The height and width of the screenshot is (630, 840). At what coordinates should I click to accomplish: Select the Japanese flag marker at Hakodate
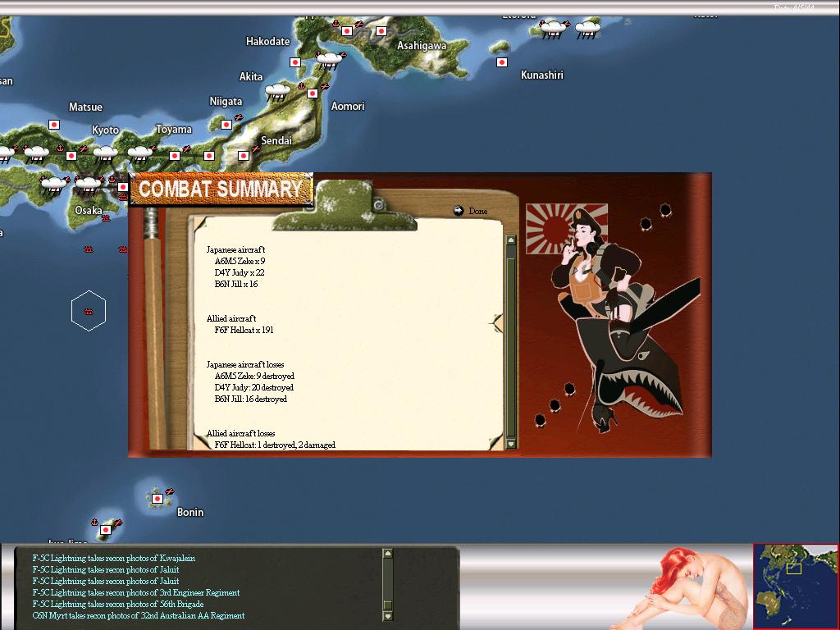(x=294, y=62)
